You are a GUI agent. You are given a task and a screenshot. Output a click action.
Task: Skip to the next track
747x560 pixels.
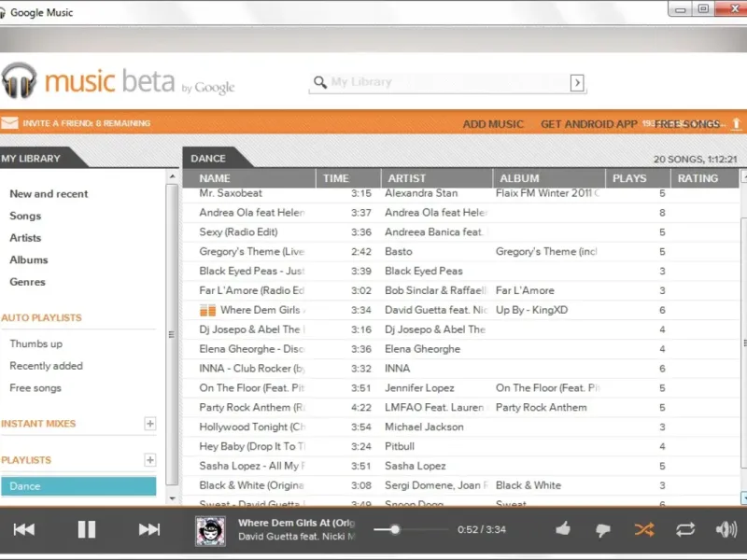tap(149, 529)
